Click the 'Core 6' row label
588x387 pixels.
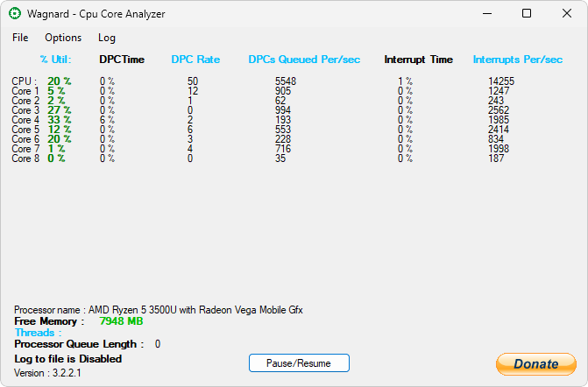(x=25, y=139)
